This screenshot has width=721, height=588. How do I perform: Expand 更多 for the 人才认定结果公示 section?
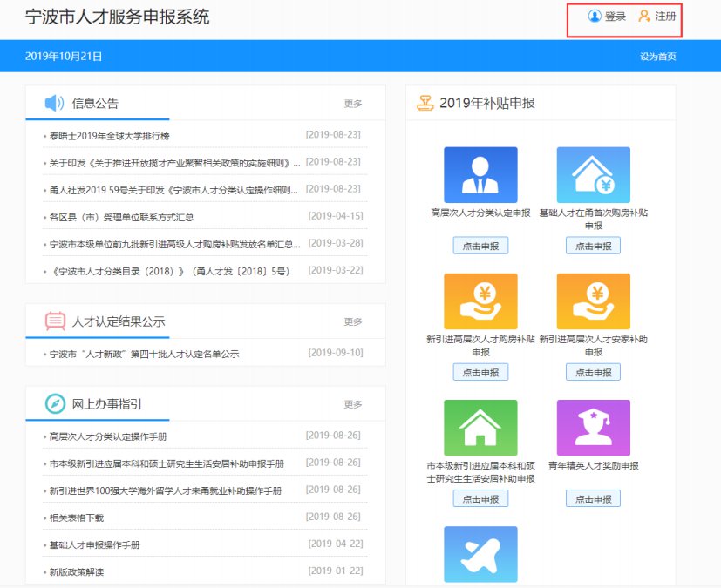[x=353, y=321]
